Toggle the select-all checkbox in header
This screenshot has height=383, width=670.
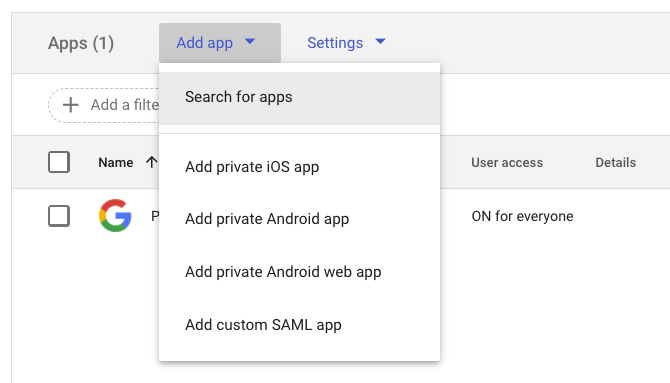click(x=59, y=162)
